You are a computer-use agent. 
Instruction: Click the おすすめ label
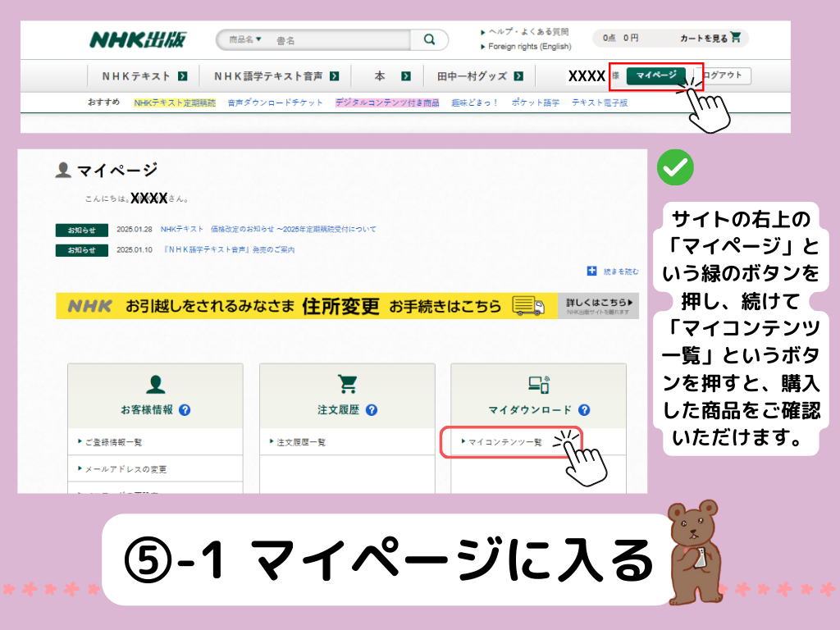104,103
